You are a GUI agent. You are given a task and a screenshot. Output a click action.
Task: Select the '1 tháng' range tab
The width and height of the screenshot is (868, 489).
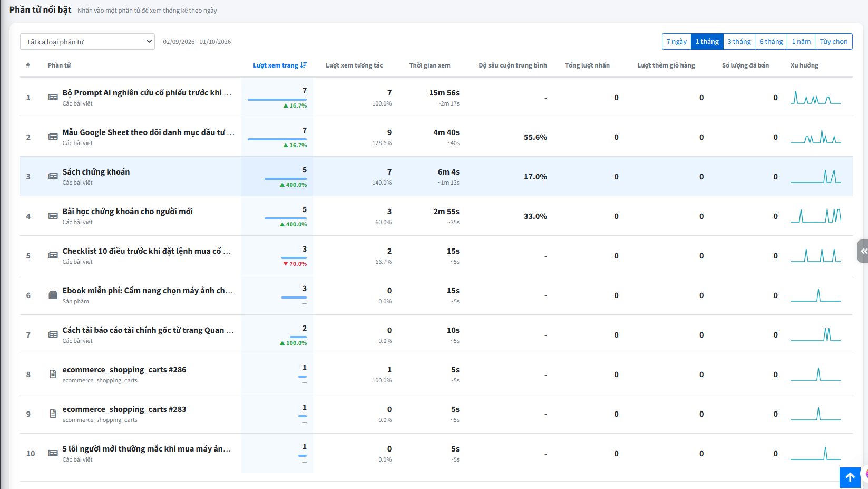(x=707, y=42)
